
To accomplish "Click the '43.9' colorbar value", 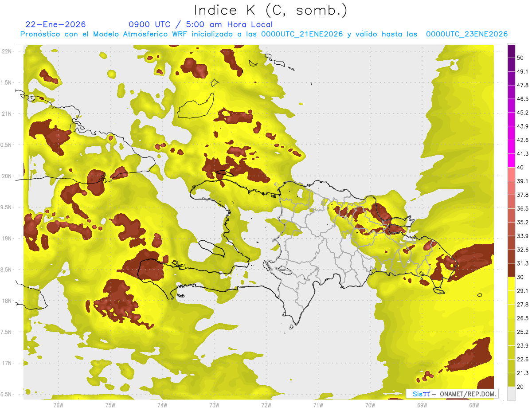I will click(x=523, y=126).
